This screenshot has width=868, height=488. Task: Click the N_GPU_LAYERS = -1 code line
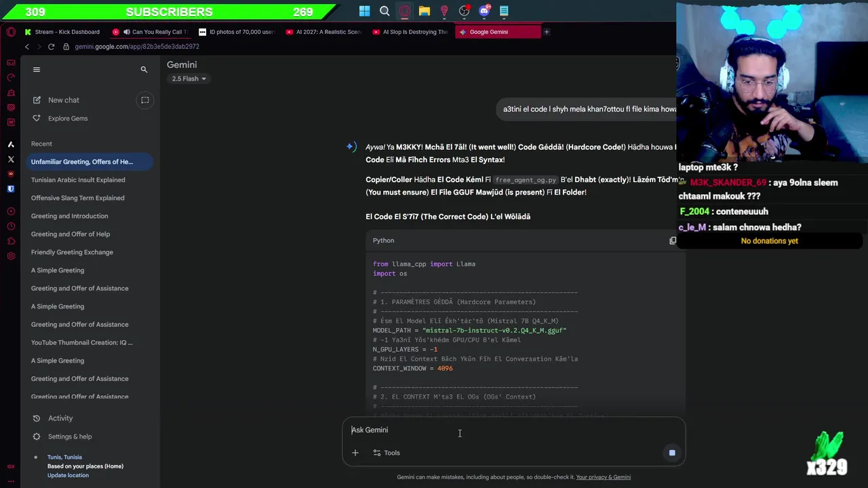[405, 349]
